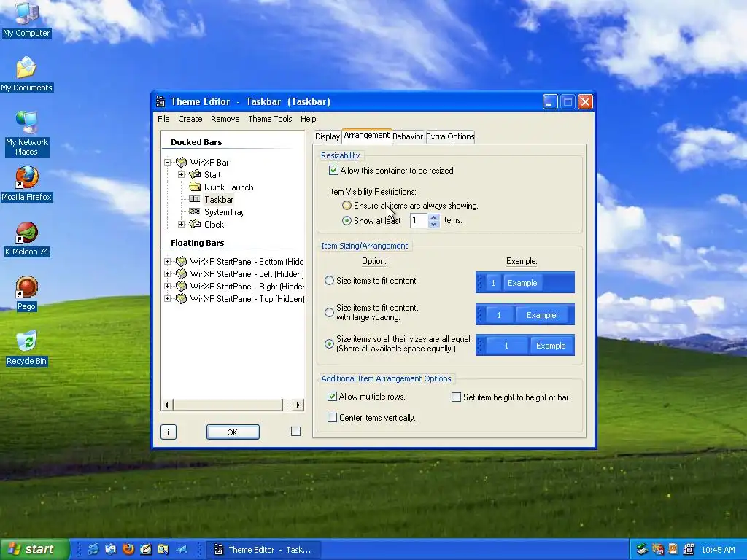Select the WinXP Bar package icon
747x560 pixels.
pyautogui.click(x=181, y=163)
